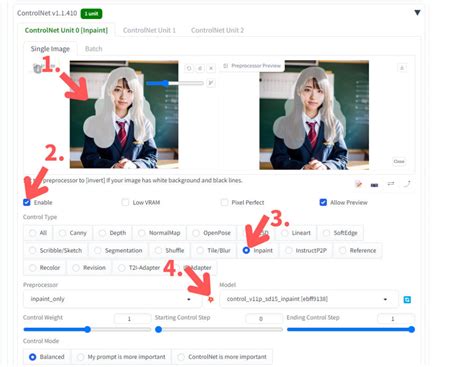Screen dimensions: 474x367
Task: Download the preprocessor preview image
Action: [402, 68]
